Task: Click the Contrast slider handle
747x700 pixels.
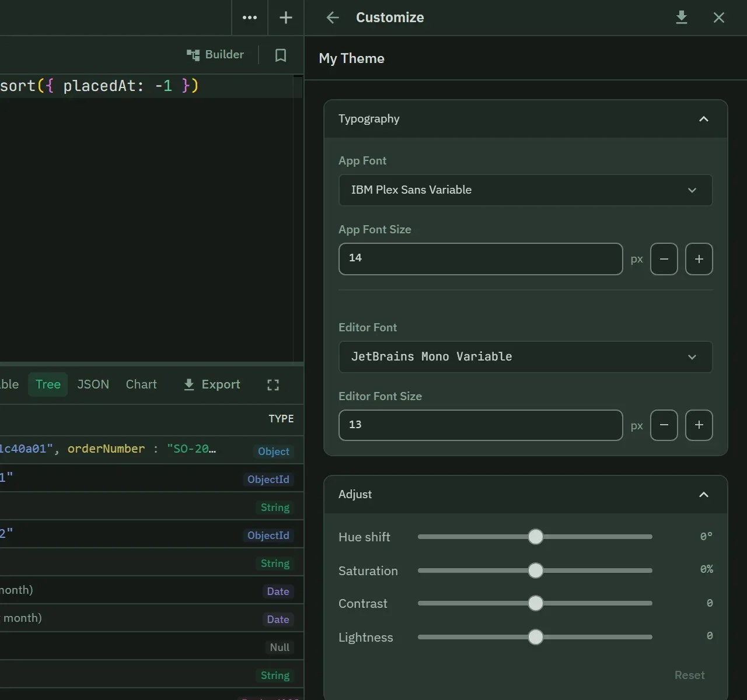Action: pos(535,603)
